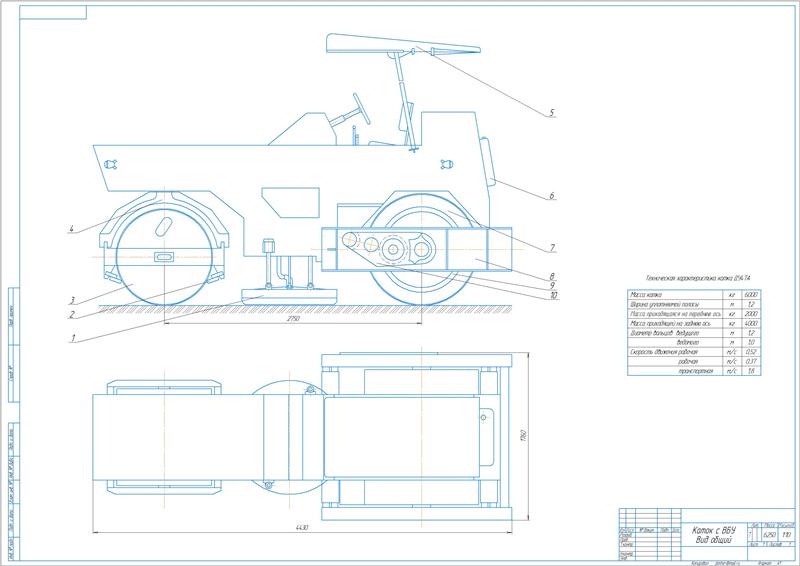Click the 0.52 speed value
This screenshot has width=800, height=566.
(x=751, y=352)
